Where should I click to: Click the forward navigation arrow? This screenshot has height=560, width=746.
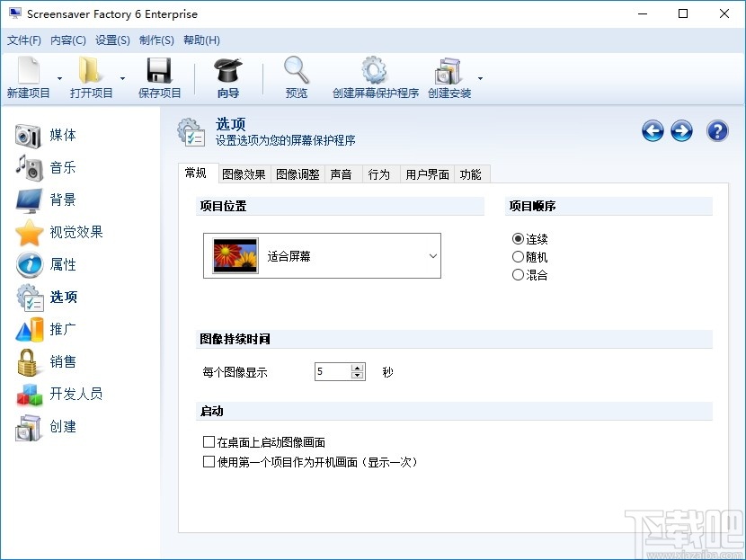point(681,131)
